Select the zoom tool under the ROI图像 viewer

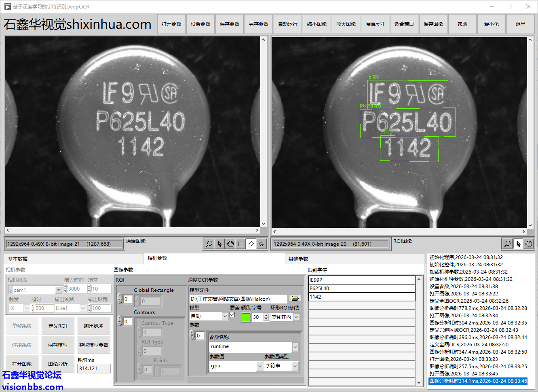[507, 244]
